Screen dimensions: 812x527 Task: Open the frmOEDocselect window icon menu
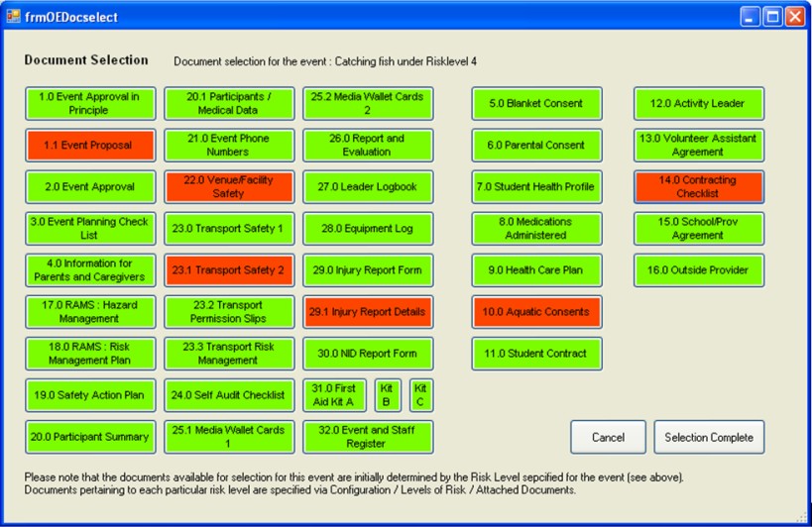click(x=13, y=17)
